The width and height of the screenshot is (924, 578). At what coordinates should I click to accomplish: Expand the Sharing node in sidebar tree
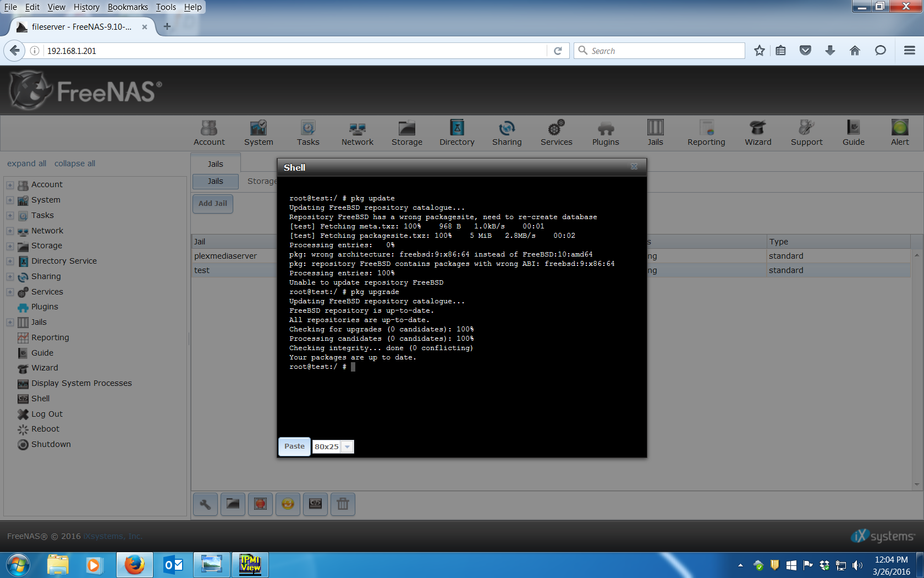[10, 277]
